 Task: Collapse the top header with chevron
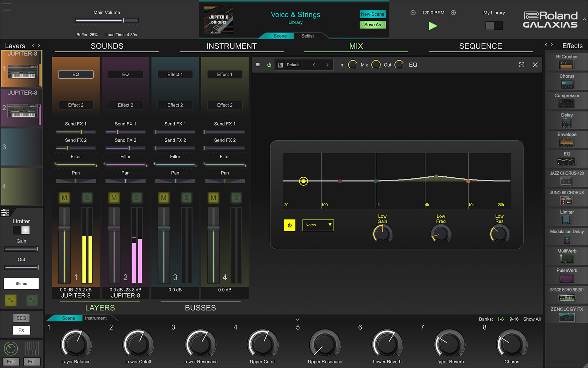584,20
